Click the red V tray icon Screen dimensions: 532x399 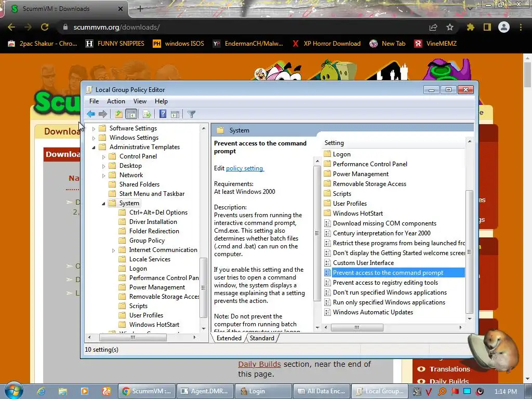(429, 391)
